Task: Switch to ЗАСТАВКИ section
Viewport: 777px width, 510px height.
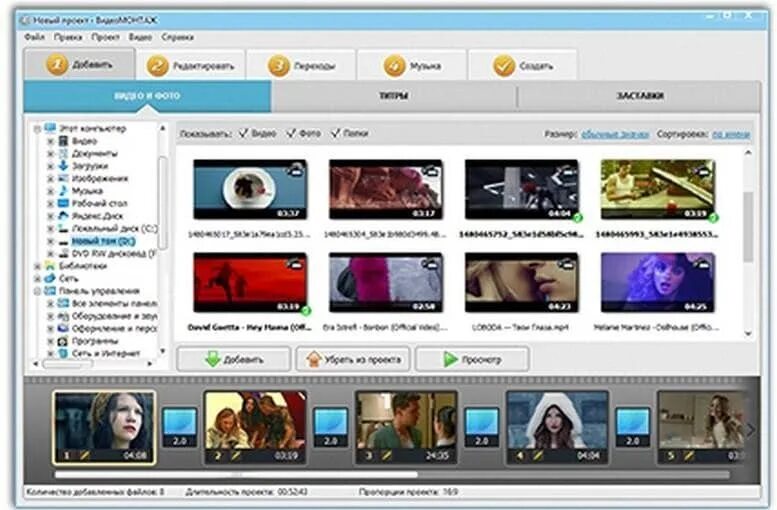Action: (x=639, y=96)
